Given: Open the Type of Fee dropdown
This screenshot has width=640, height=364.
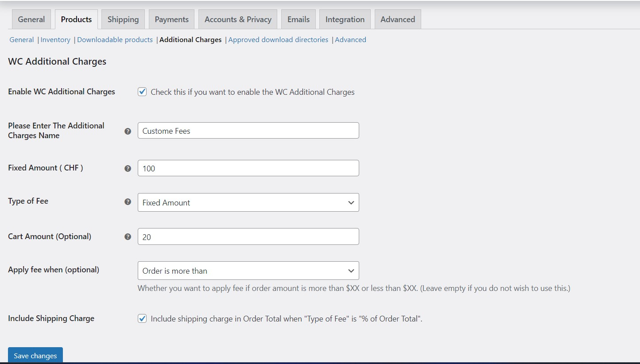Looking at the screenshot, I should pos(248,202).
